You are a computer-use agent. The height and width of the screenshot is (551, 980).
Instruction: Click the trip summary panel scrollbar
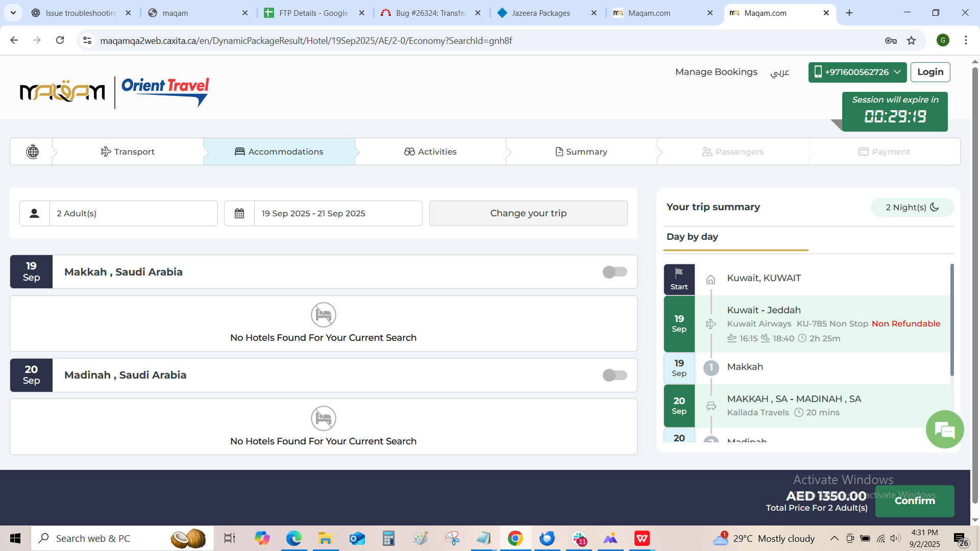coord(951,320)
